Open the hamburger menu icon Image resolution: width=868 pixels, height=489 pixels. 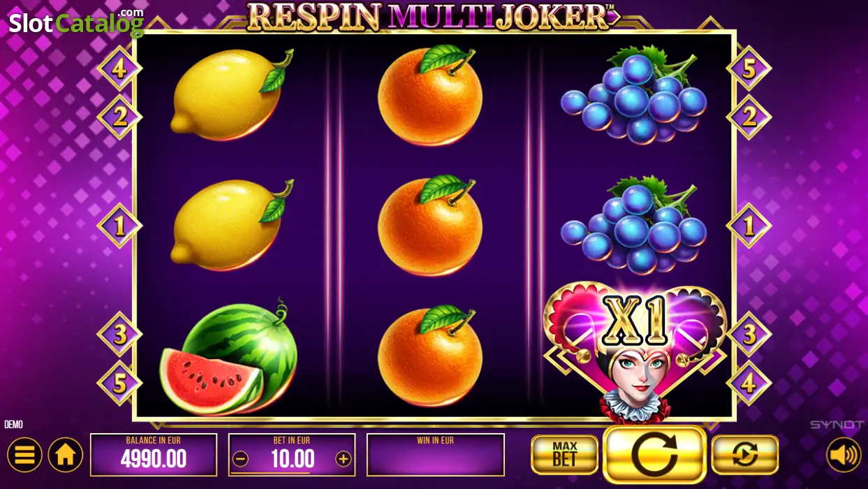click(x=24, y=455)
